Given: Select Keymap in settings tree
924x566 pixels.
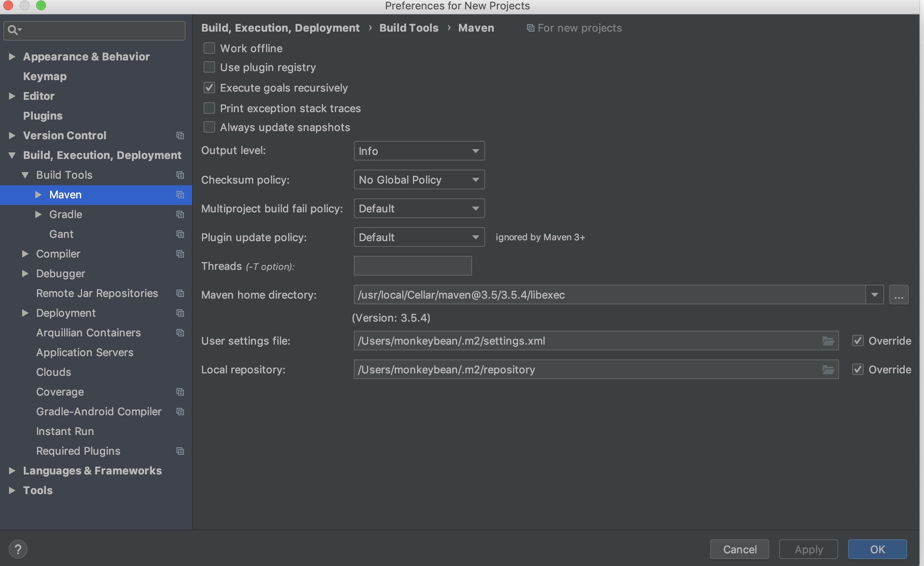Looking at the screenshot, I should click(x=45, y=76).
